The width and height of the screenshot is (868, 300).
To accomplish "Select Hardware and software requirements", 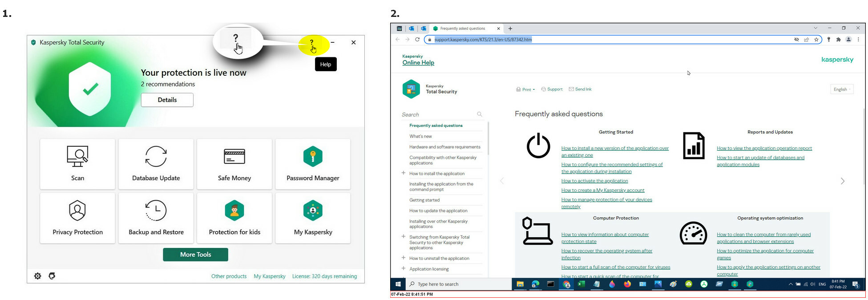I will coord(445,147).
